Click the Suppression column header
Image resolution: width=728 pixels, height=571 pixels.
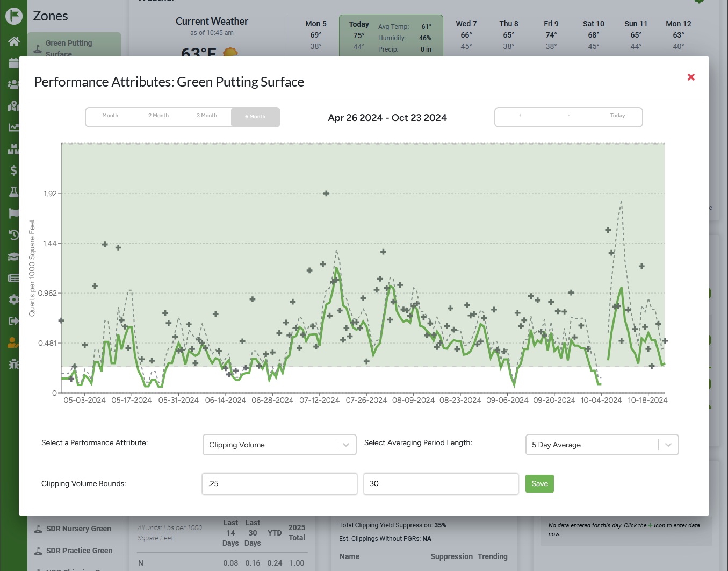pyautogui.click(x=451, y=557)
